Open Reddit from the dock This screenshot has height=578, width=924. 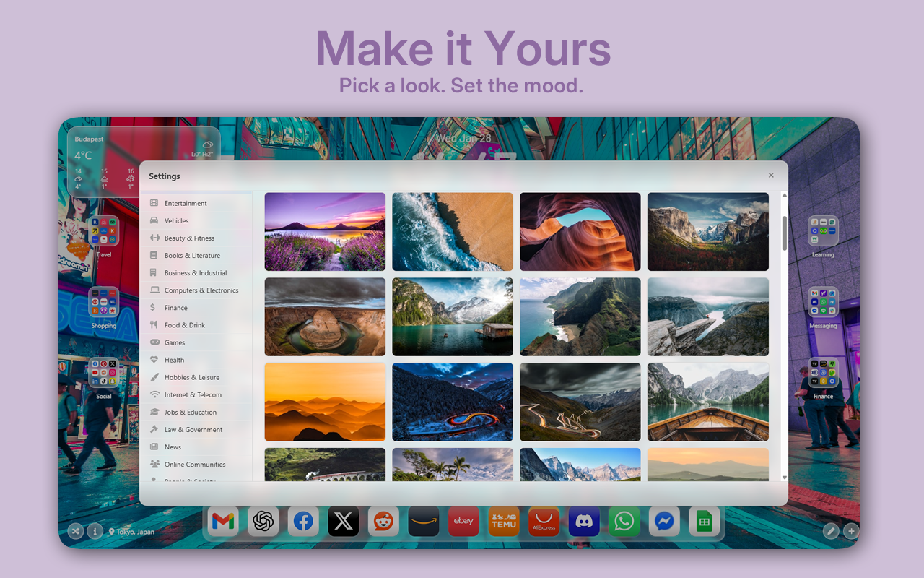383,521
